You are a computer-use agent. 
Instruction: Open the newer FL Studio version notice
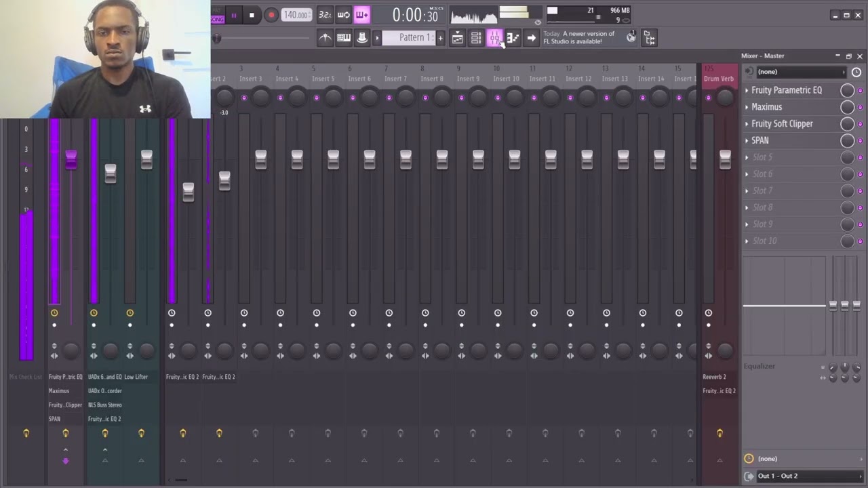[578, 37]
